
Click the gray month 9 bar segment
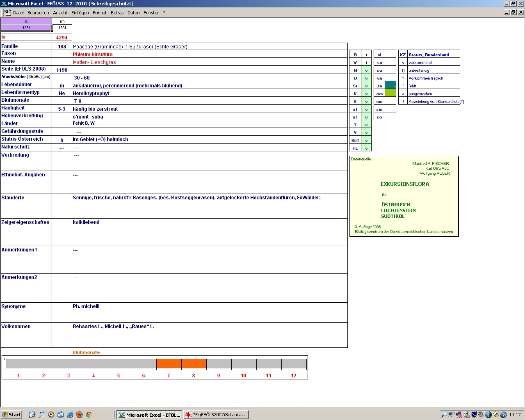[219, 364]
